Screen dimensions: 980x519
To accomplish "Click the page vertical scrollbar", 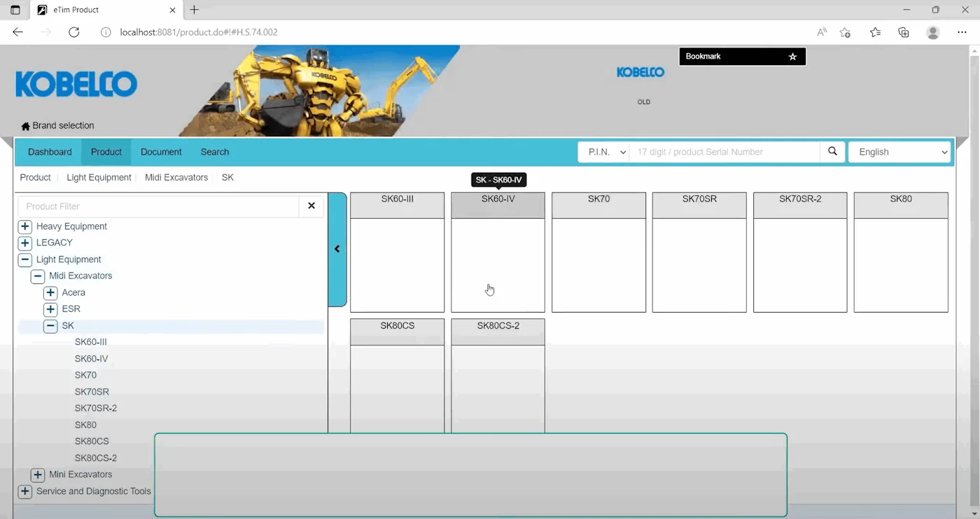I will (974, 282).
